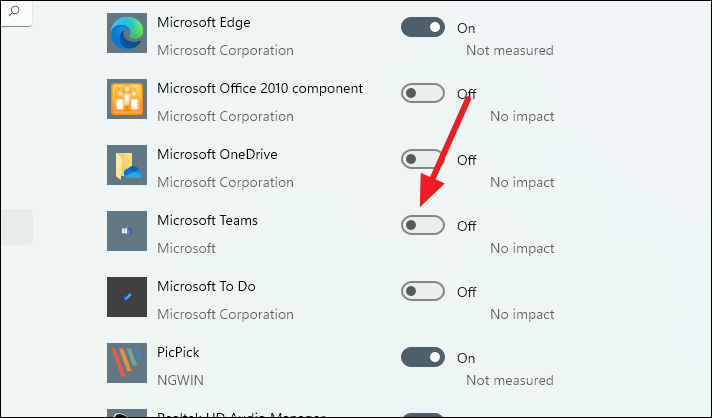The width and height of the screenshot is (712, 418).
Task: Select the Microsoft Teams app name
Action: click(207, 221)
